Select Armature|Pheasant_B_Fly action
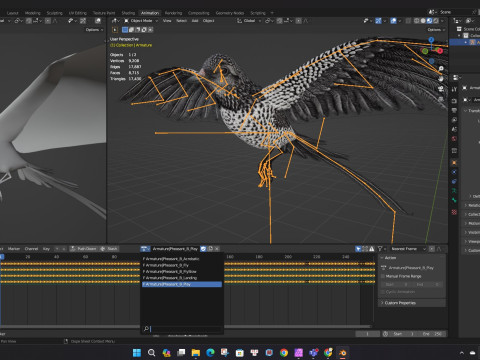The height and width of the screenshot is (360, 480). 182,265
